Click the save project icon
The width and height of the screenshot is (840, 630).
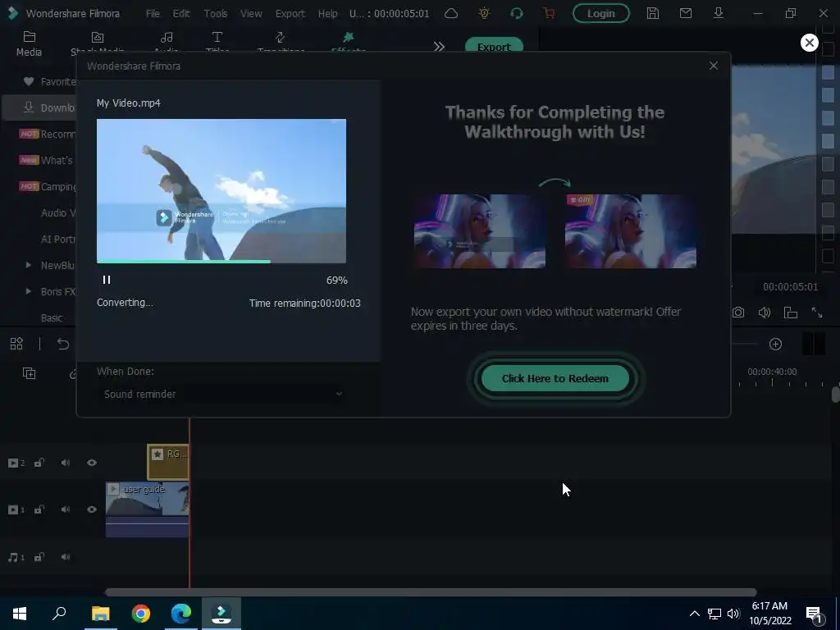tap(652, 13)
